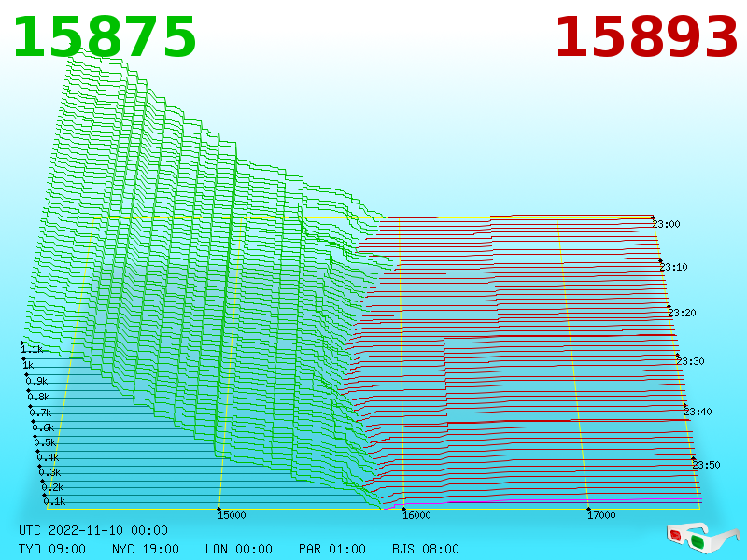Select the 23:40 time marker

[698, 412]
